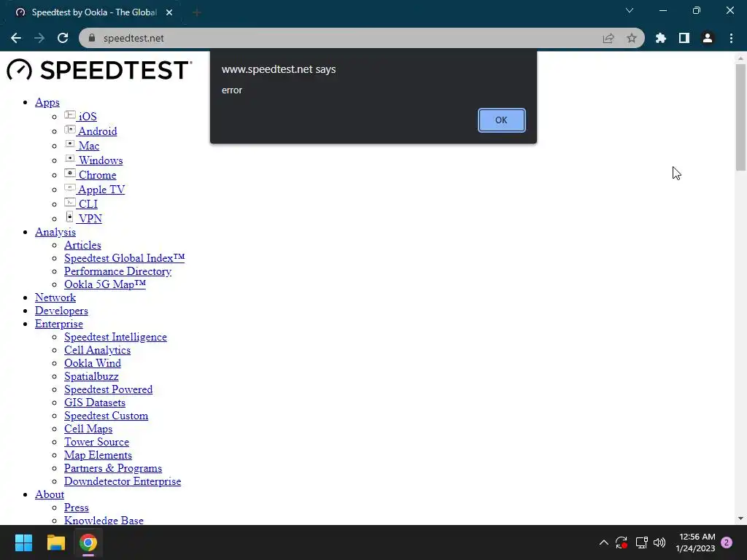Open Tower Source link
Image resolution: width=747 pixels, height=560 pixels.
click(96, 442)
